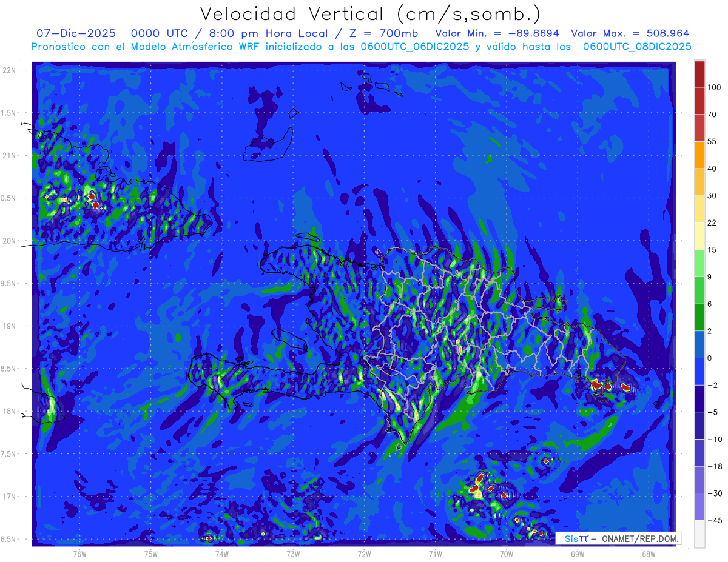The image size is (728, 562).
Task: Click the latitude label "18N"
Action: pos(10,411)
